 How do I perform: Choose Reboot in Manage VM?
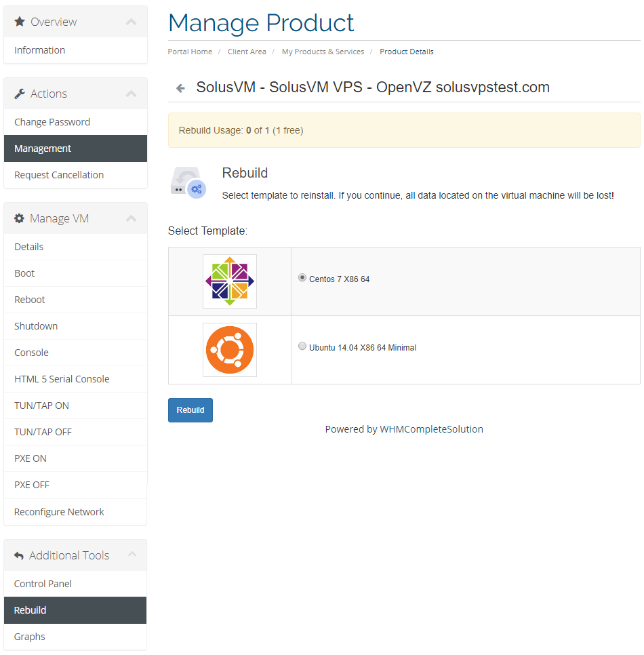pyautogui.click(x=76, y=300)
